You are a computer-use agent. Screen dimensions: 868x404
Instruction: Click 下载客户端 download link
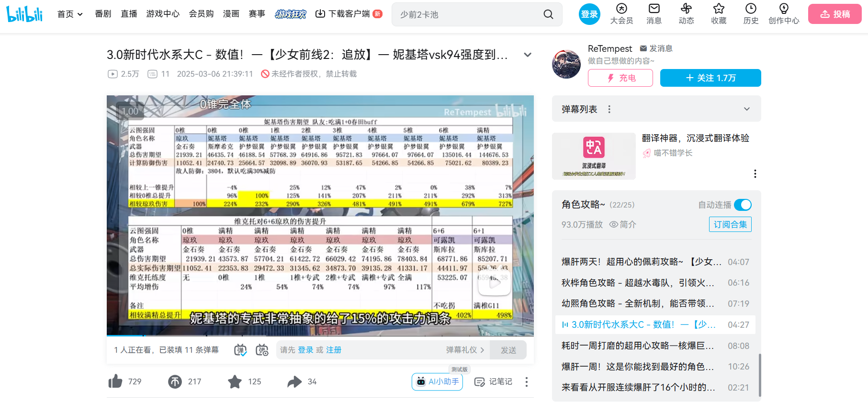pyautogui.click(x=349, y=14)
